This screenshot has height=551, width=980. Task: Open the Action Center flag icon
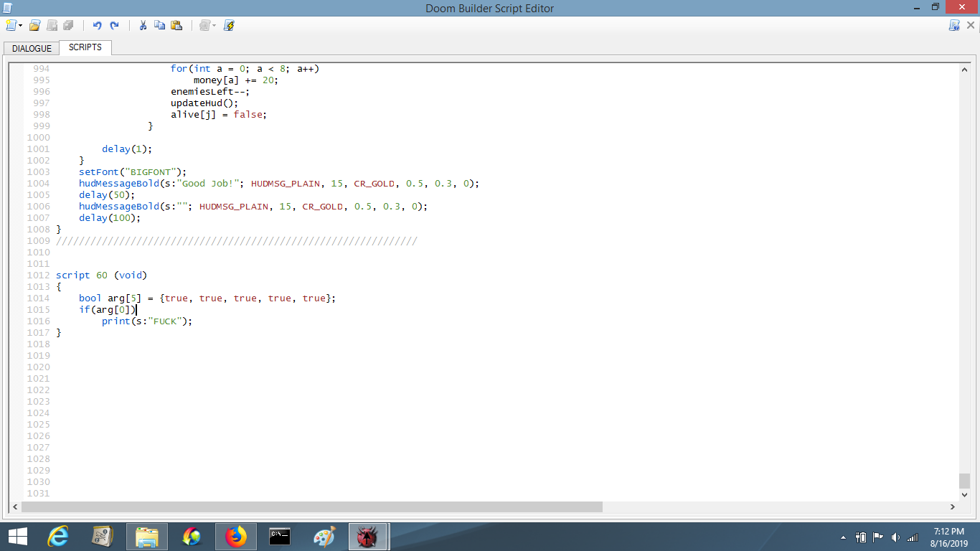[x=878, y=537]
